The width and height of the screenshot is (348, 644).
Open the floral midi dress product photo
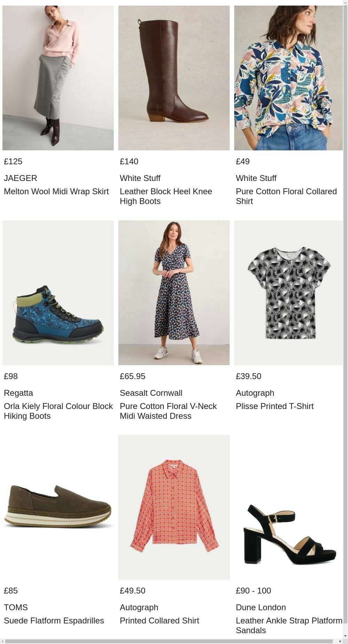pyautogui.click(x=174, y=292)
